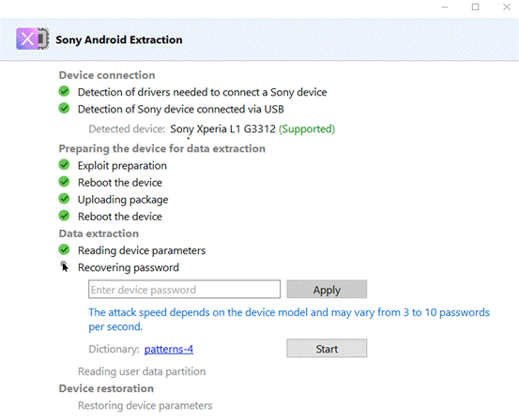Click the Supported status label
Screen dimensions: 519x420
coord(307,128)
